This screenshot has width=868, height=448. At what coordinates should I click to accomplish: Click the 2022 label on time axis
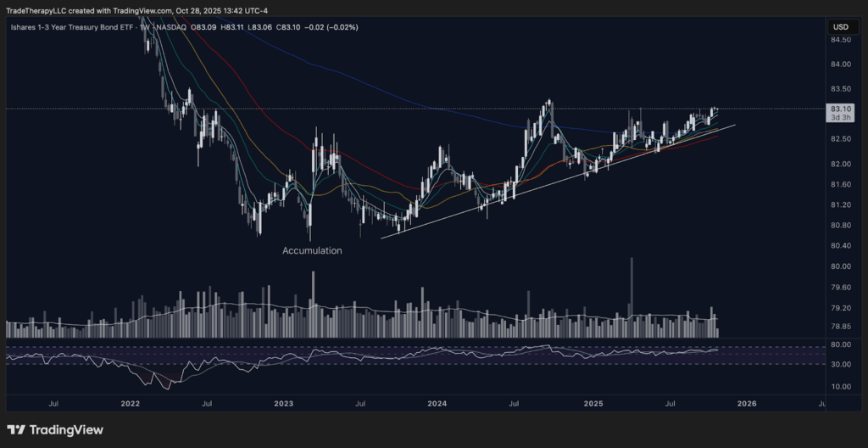(130, 405)
